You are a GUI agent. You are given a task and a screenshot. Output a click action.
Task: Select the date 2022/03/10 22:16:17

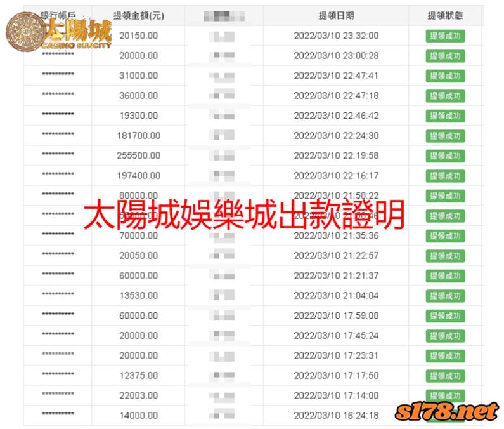pos(336,175)
